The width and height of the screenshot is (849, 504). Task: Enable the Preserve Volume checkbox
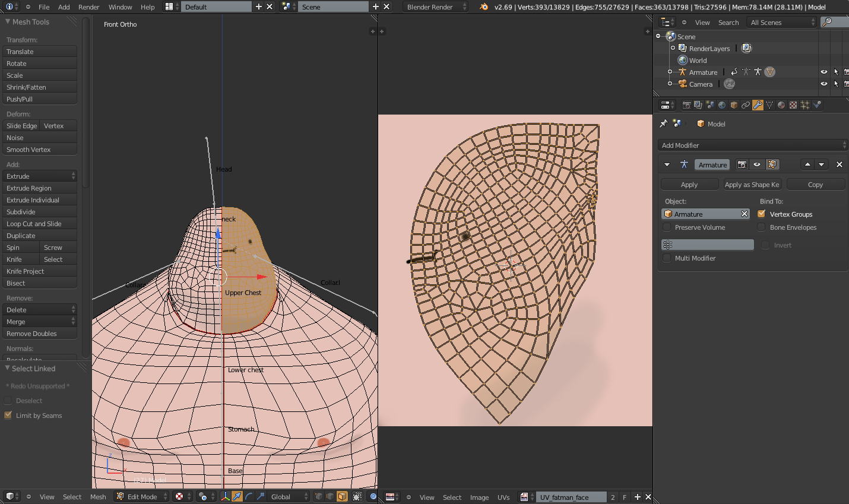[x=667, y=227]
